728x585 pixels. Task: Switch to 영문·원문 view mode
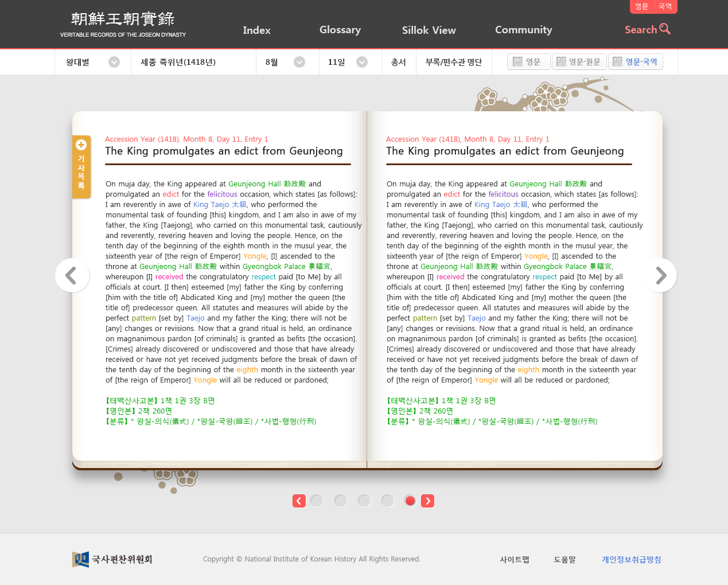click(x=579, y=62)
